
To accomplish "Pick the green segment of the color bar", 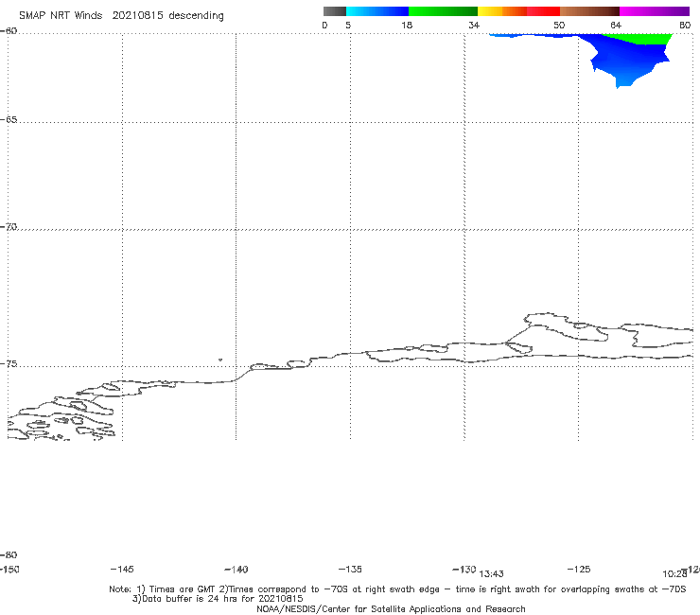I will 443,11.
